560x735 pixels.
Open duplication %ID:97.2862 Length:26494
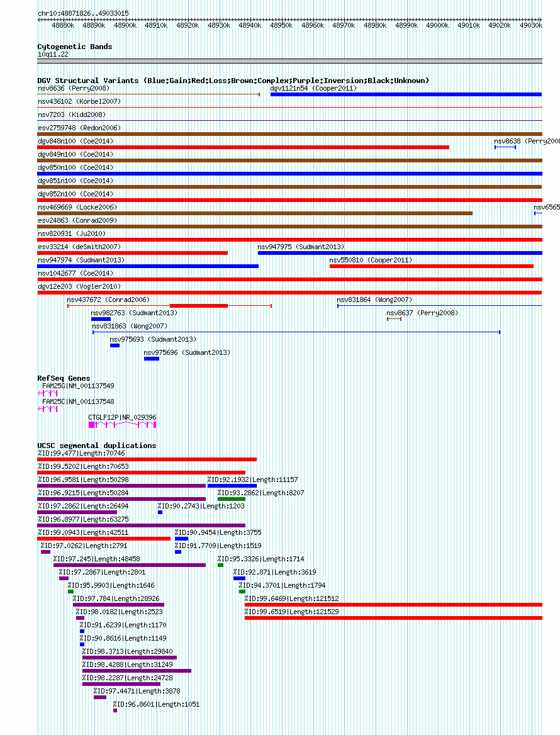click(x=77, y=512)
